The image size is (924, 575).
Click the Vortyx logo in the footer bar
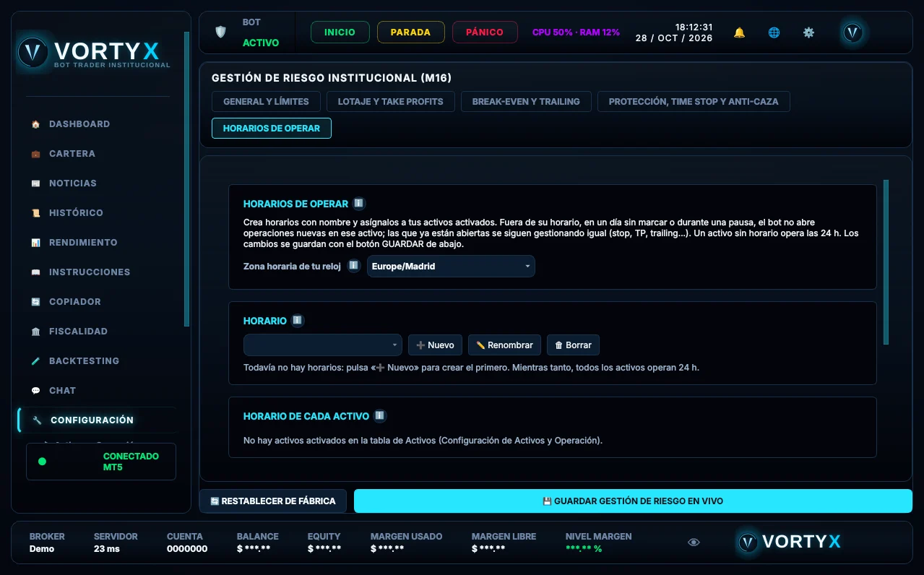tap(788, 542)
